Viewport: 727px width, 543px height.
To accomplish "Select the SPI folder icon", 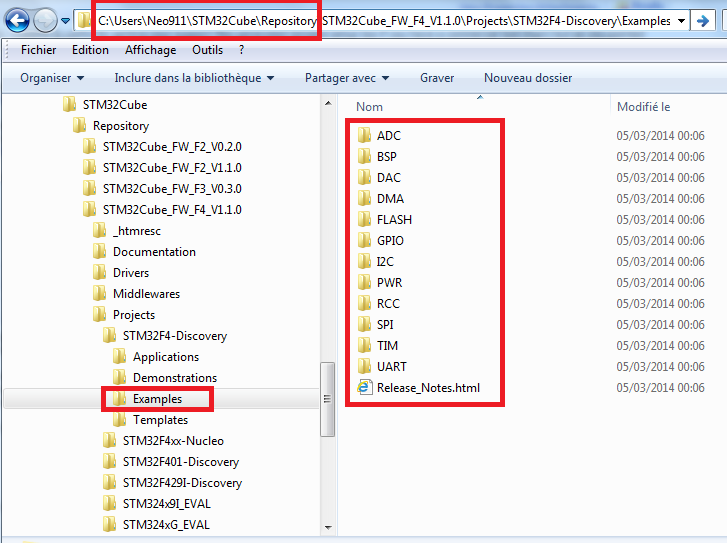I will click(x=364, y=324).
